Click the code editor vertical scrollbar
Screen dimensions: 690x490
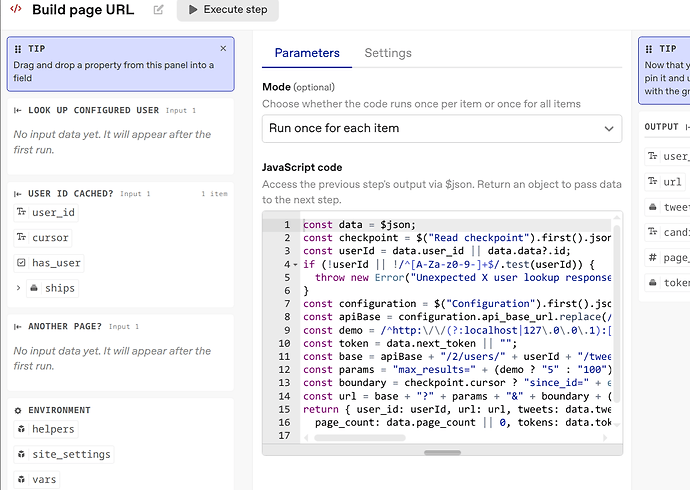point(617,314)
